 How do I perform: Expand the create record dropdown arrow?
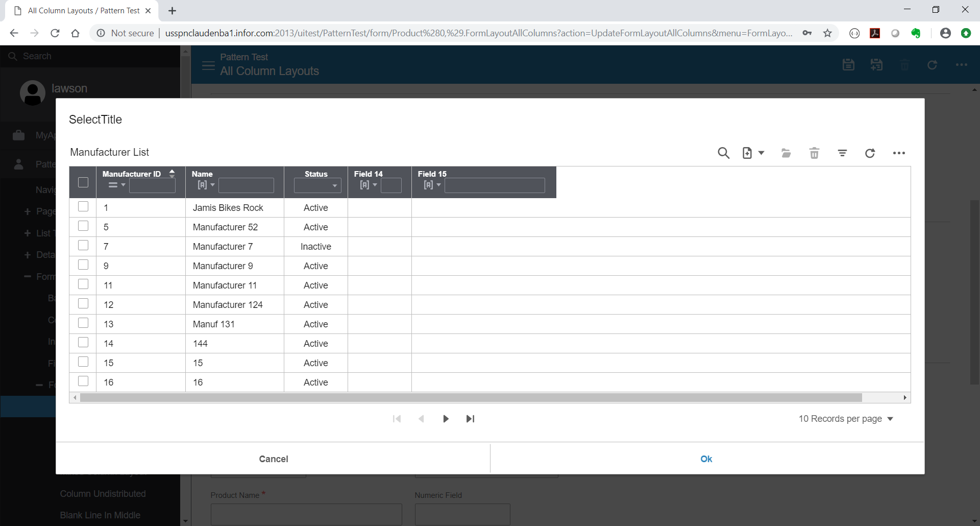pyautogui.click(x=761, y=153)
